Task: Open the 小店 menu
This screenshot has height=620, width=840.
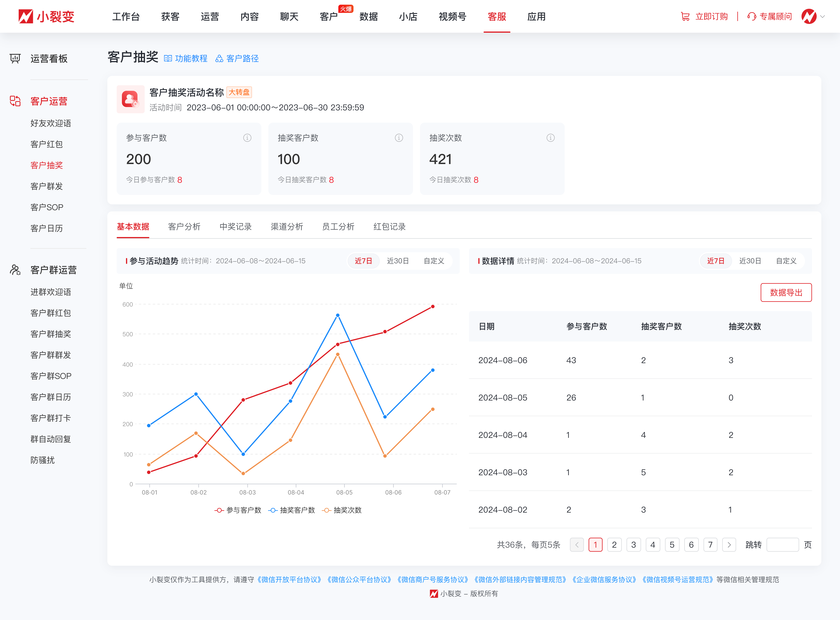Action: click(408, 17)
